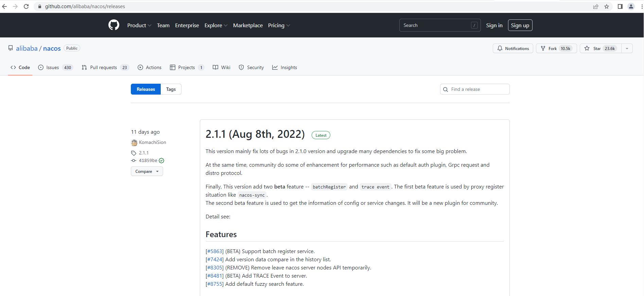644x296 pixels.
Task: Expand the Product menu
Action: pyautogui.click(x=139, y=26)
